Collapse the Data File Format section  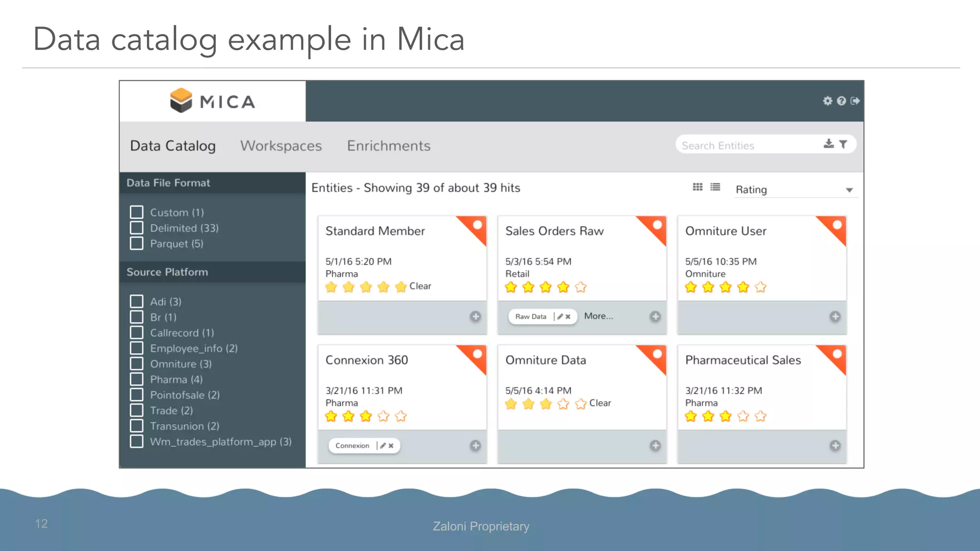(x=212, y=183)
